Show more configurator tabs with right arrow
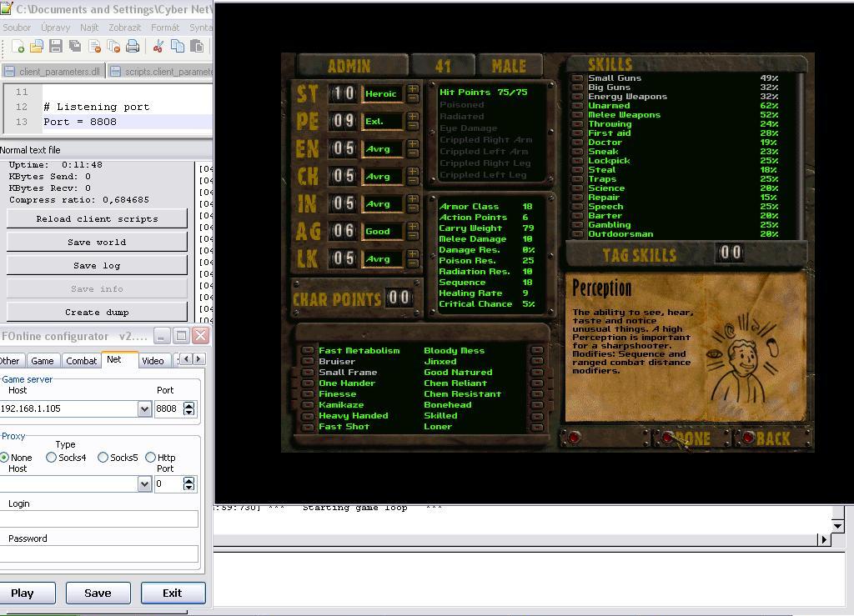Image resolution: width=854 pixels, height=616 pixels. pyautogui.click(x=199, y=358)
